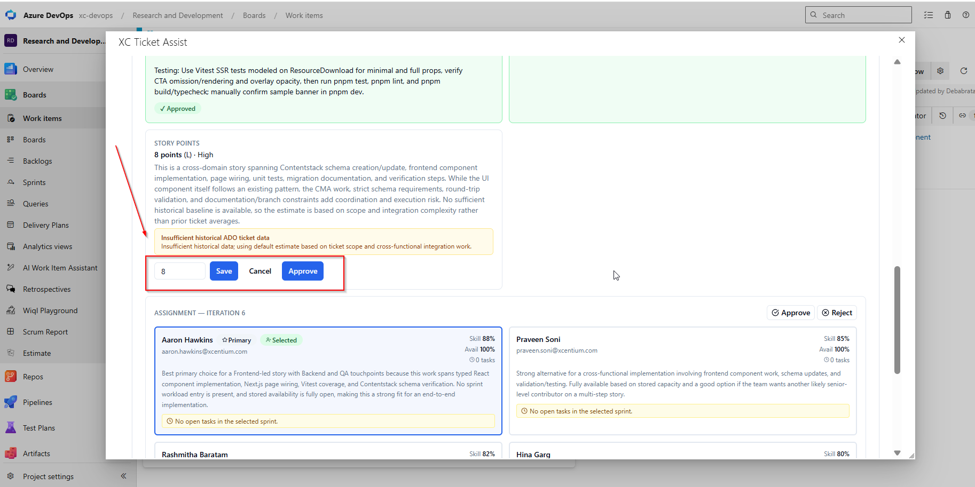Click the '8 points (L) · High' text

click(x=183, y=154)
